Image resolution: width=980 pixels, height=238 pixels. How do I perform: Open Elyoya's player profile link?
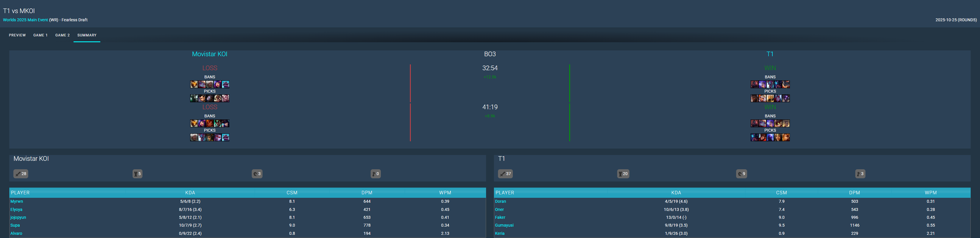(16, 210)
